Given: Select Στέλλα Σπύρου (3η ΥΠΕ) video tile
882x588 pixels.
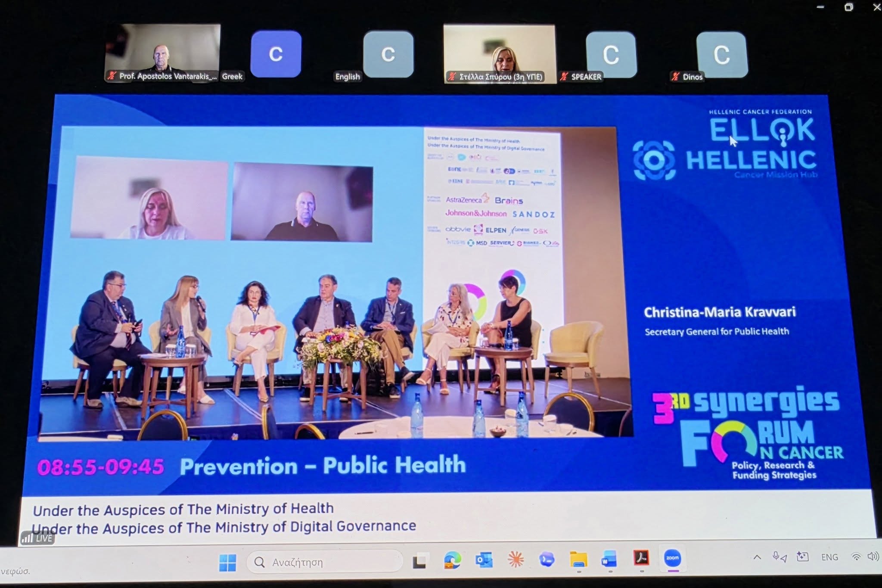Looking at the screenshot, I should point(500,53).
